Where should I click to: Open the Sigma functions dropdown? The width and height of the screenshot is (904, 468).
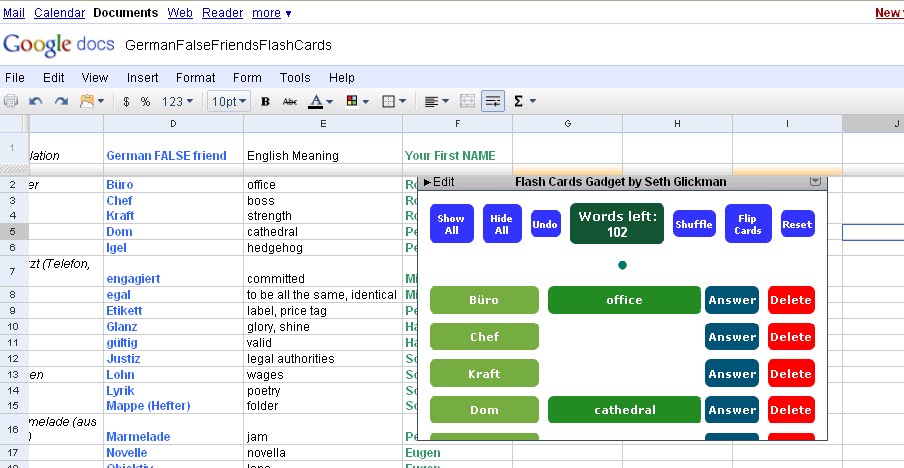524,101
